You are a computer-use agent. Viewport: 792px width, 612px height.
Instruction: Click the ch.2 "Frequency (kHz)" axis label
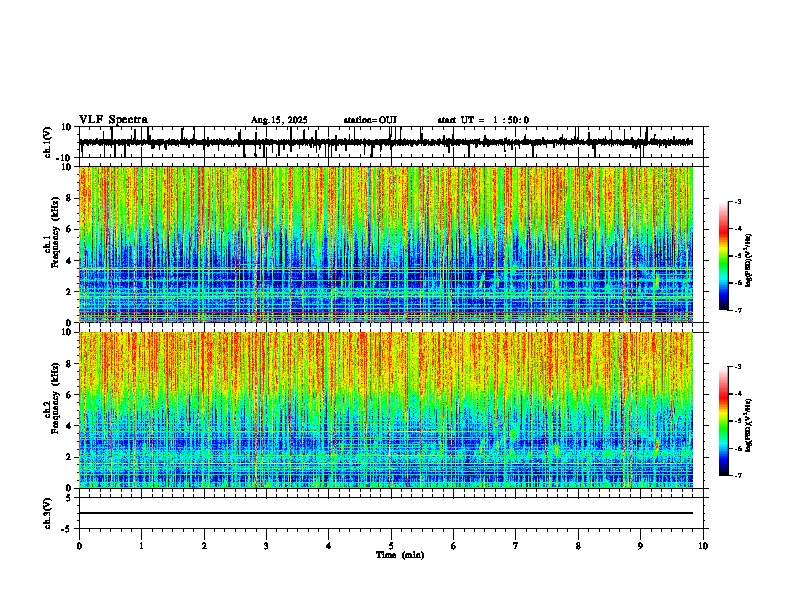[x=55, y=398]
